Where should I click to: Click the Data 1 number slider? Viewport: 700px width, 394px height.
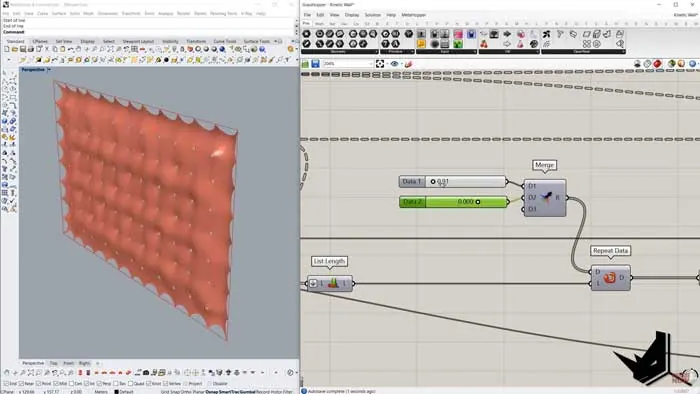pos(453,182)
